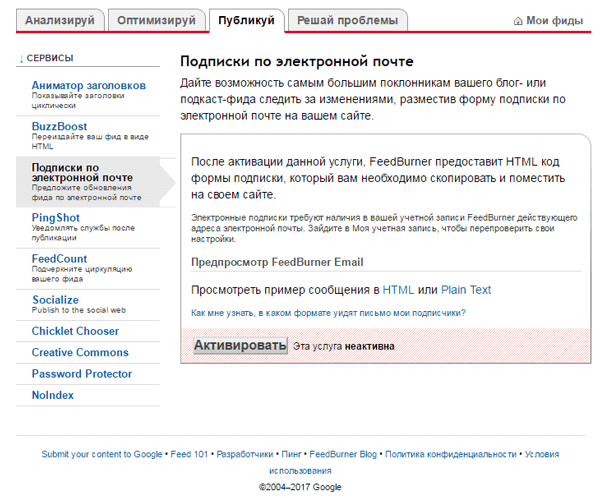Choose FeedCount in the sidebar
600x498 pixels.
coord(59,259)
